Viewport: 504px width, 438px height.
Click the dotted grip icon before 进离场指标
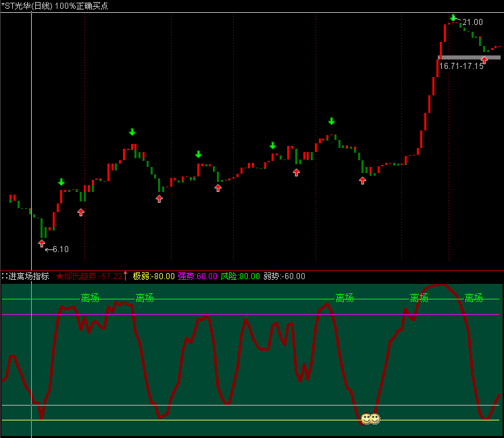point(4,276)
